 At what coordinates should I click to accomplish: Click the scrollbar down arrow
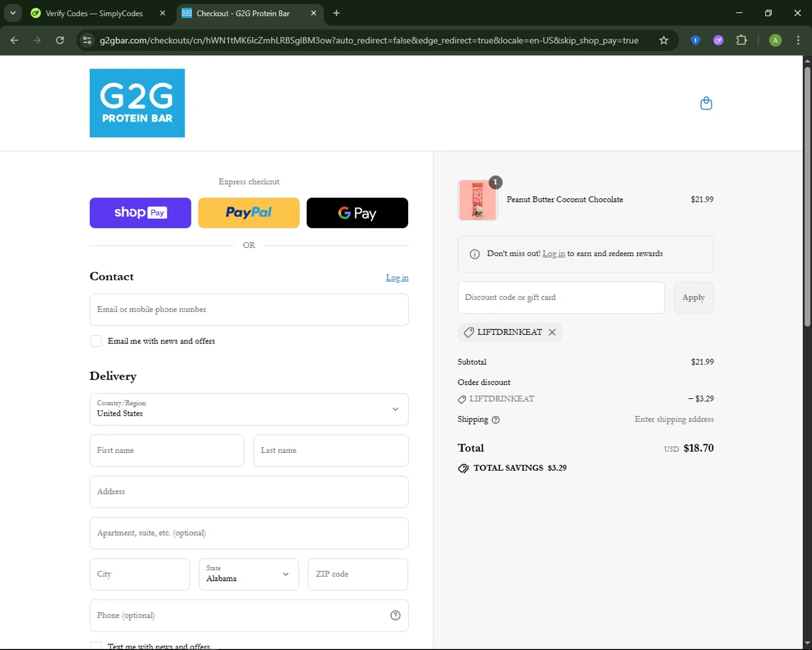807,643
